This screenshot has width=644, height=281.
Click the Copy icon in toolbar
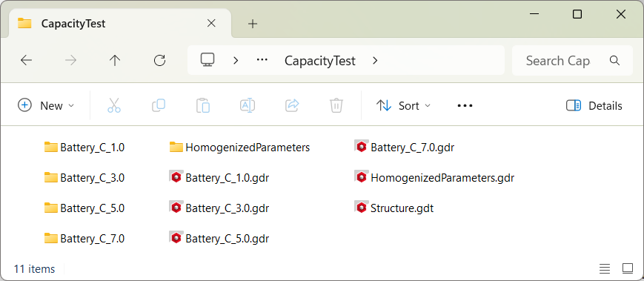click(159, 105)
